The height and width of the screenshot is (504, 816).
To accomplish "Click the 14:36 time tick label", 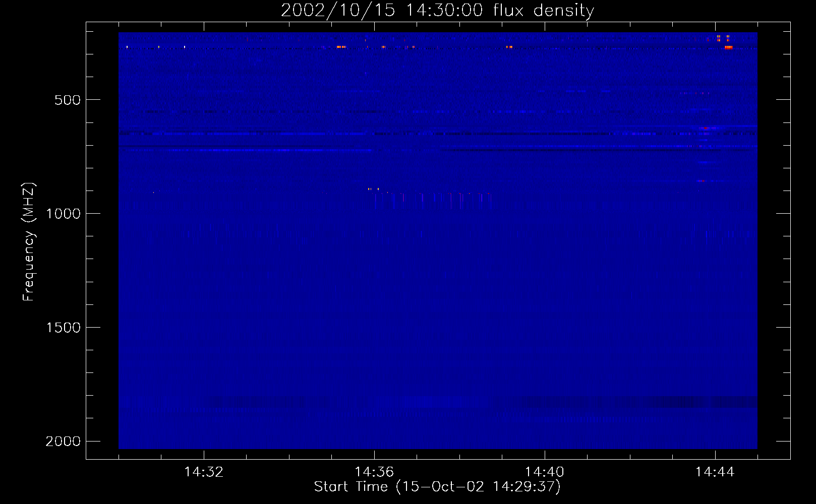I will coord(374,472).
